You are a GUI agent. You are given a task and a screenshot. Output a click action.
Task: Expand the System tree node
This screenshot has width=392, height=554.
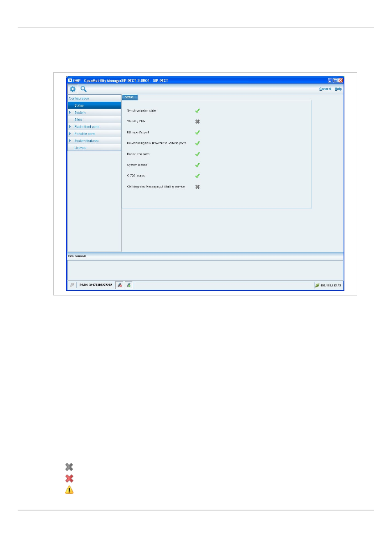(70, 112)
